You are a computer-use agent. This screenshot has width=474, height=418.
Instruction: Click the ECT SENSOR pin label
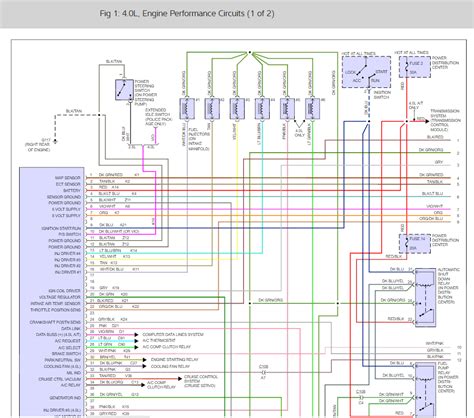click(68, 184)
